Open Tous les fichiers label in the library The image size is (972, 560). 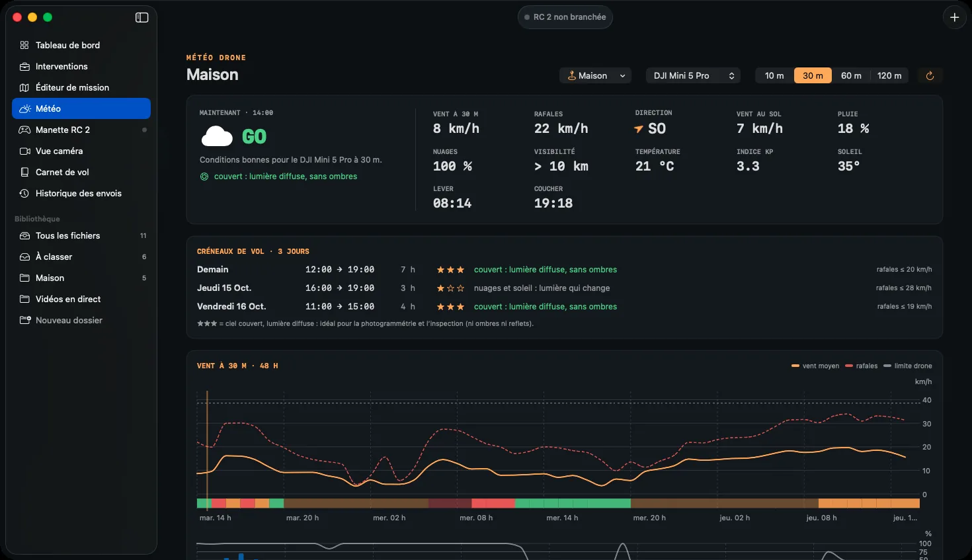point(67,235)
